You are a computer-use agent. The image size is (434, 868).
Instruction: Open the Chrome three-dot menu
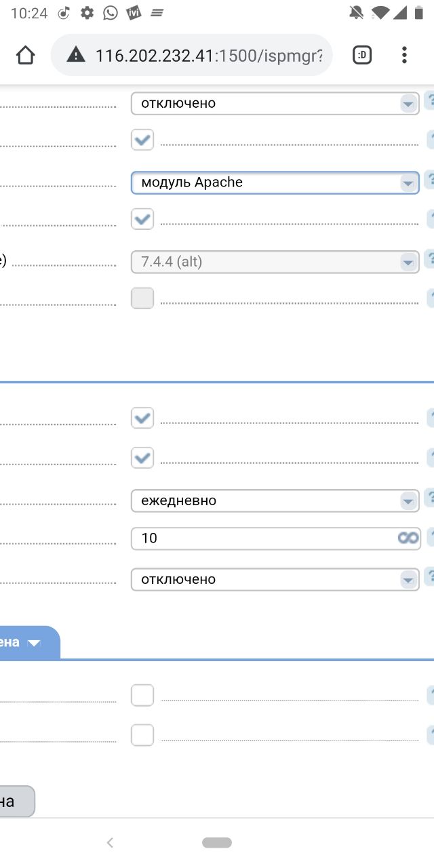click(x=404, y=55)
